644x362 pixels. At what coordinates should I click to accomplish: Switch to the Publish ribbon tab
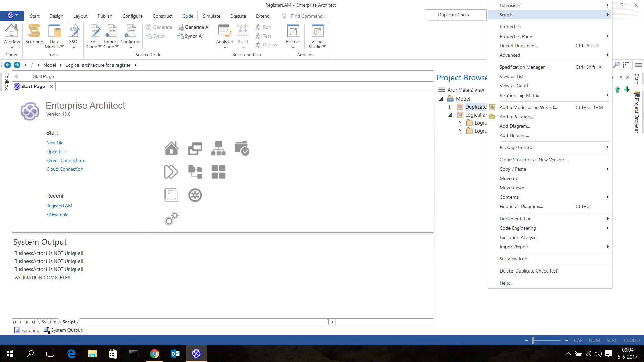(x=105, y=16)
